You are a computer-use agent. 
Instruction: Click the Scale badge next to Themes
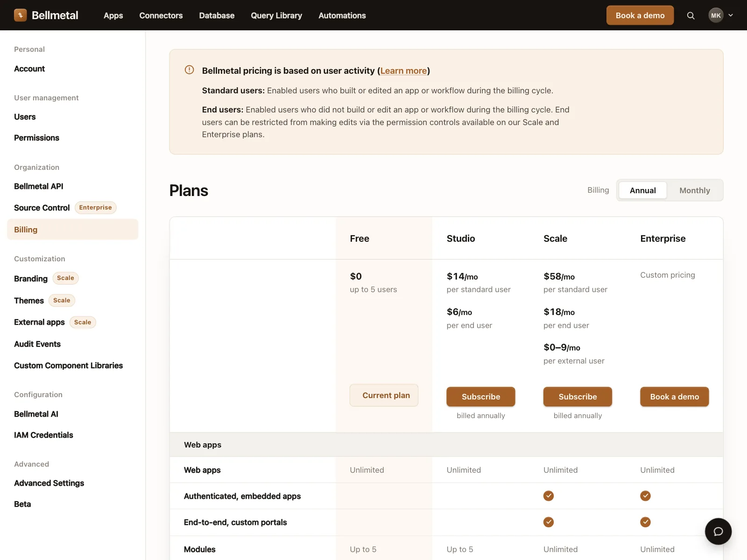pos(62,301)
